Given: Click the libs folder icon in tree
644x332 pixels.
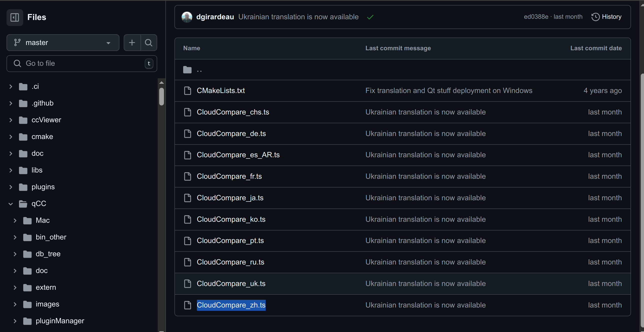Looking at the screenshot, I should point(23,170).
